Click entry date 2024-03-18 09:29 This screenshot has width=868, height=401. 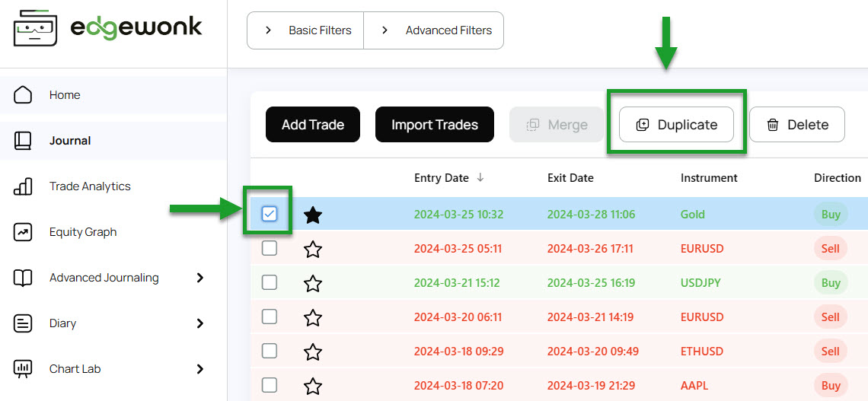pyautogui.click(x=458, y=352)
